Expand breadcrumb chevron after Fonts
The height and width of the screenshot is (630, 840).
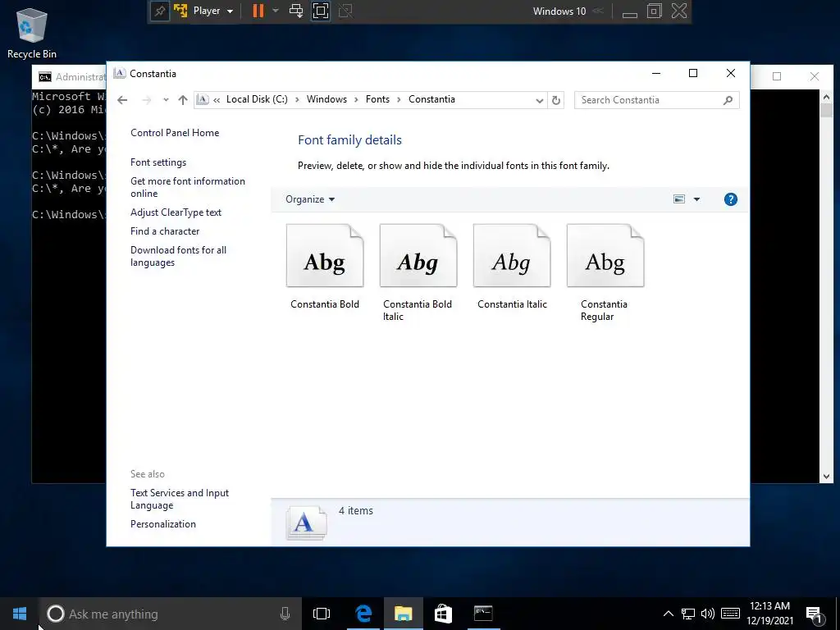point(399,99)
